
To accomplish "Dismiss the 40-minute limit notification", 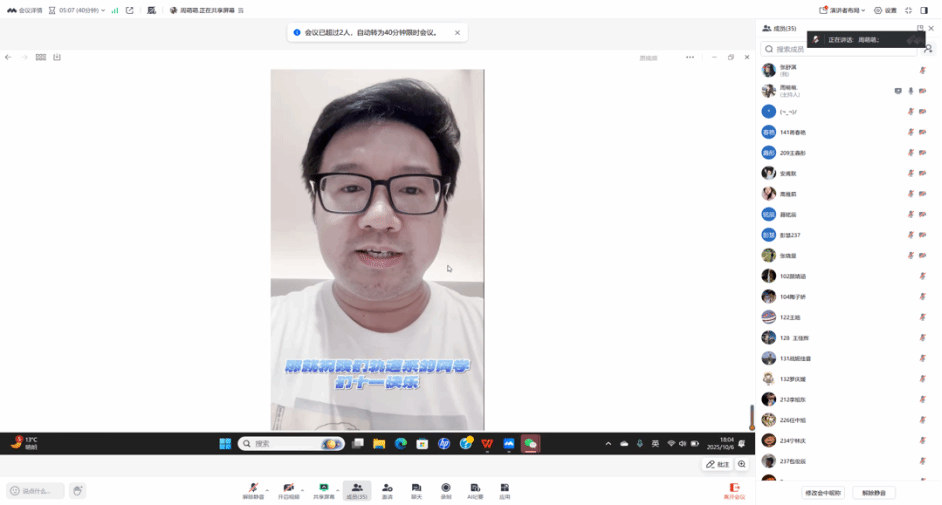I will click(458, 32).
